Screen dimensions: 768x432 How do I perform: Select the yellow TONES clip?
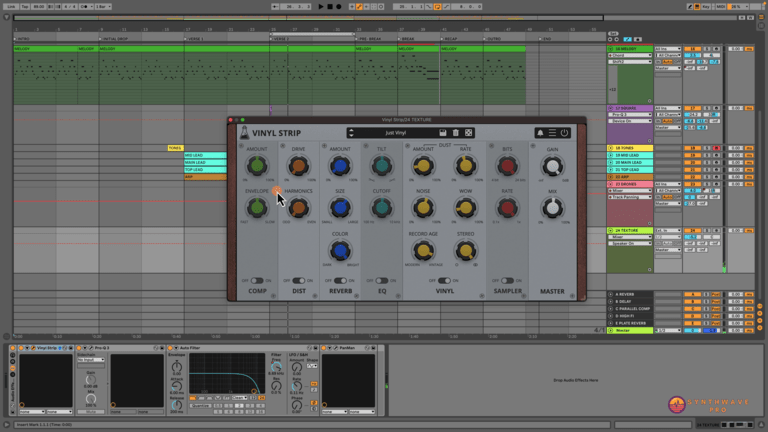tap(175, 148)
